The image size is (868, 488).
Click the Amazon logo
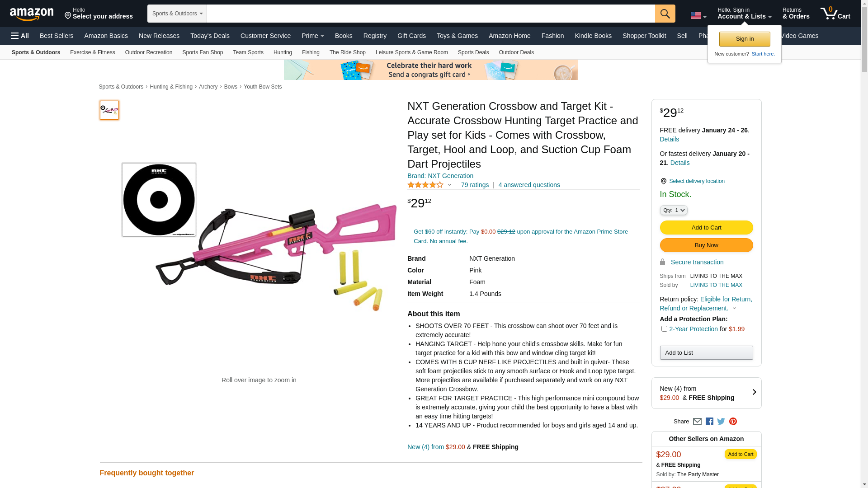coord(32,14)
